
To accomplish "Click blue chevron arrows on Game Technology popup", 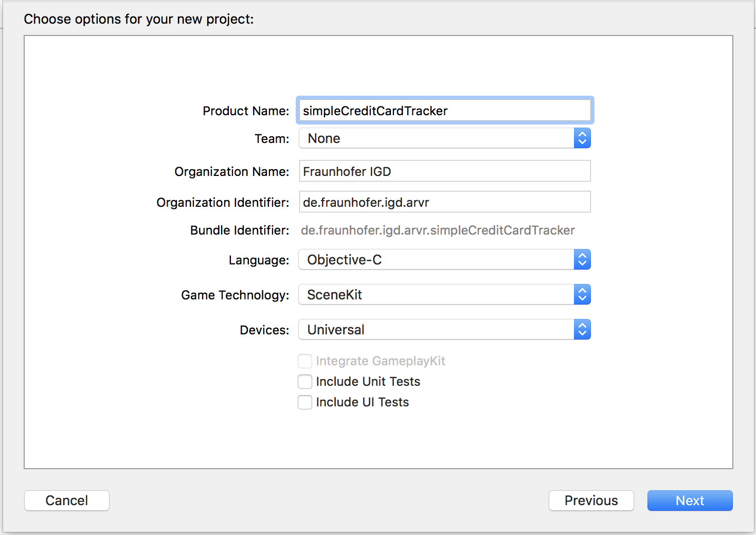I will coord(582,295).
